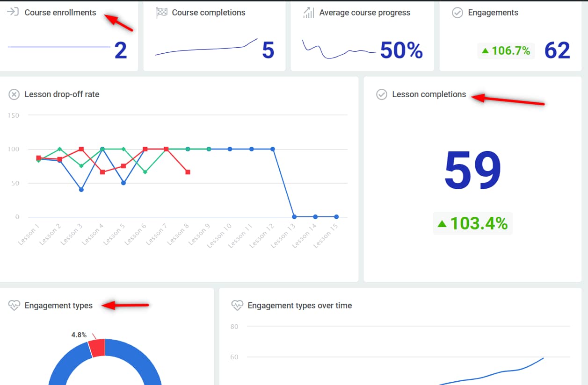Click the Engagements card title

[x=493, y=13]
